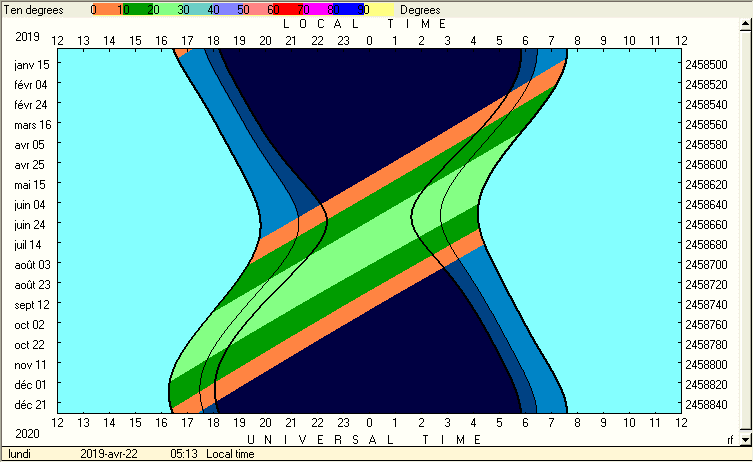This screenshot has height=463, width=754.
Task: Click the 'mai 15' date label
Action: pos(30,185)
